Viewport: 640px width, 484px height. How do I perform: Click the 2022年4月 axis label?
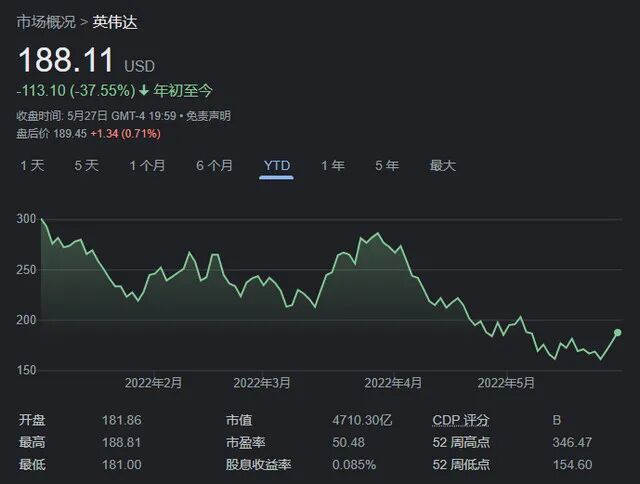click(393, 383)
